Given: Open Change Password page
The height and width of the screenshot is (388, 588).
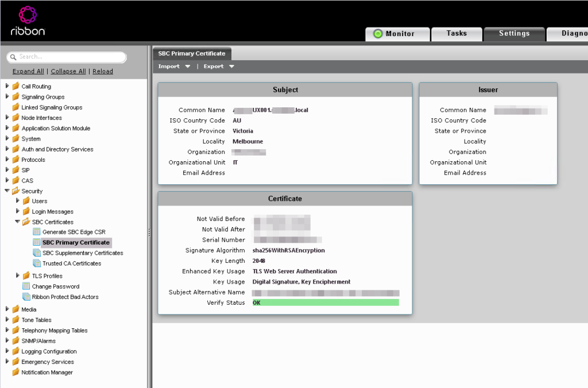Looking at the screenshot, I should 56,286.
